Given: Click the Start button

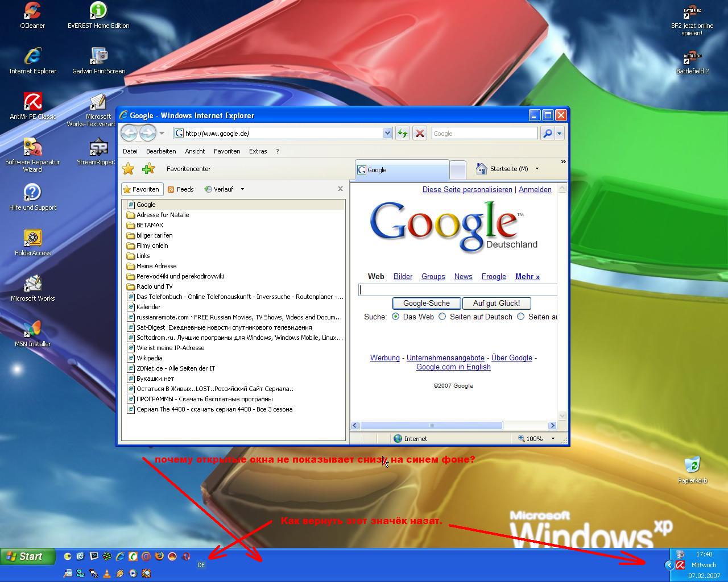Looking at the screenshot, I should 28,556.
